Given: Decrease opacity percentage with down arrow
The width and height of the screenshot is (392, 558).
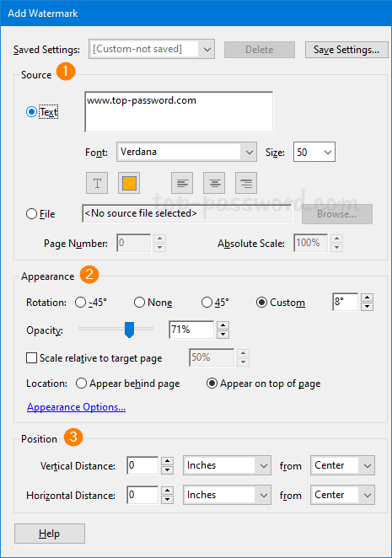Looking at the screenshot, I should coord(223,334).
